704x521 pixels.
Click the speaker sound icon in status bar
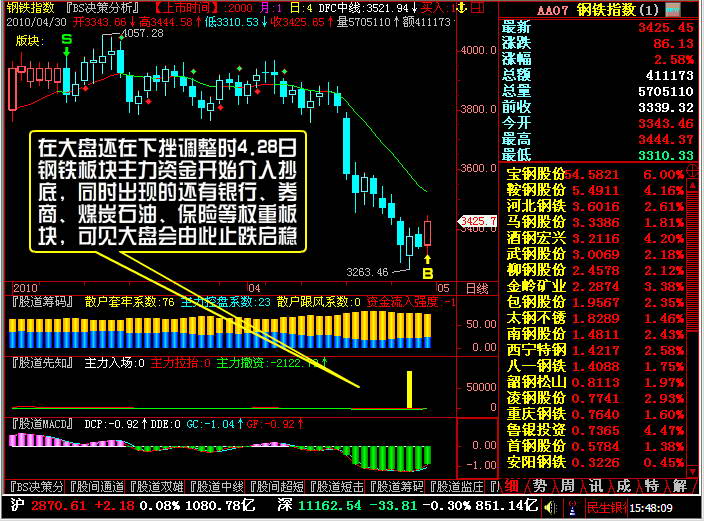(550, 508)
